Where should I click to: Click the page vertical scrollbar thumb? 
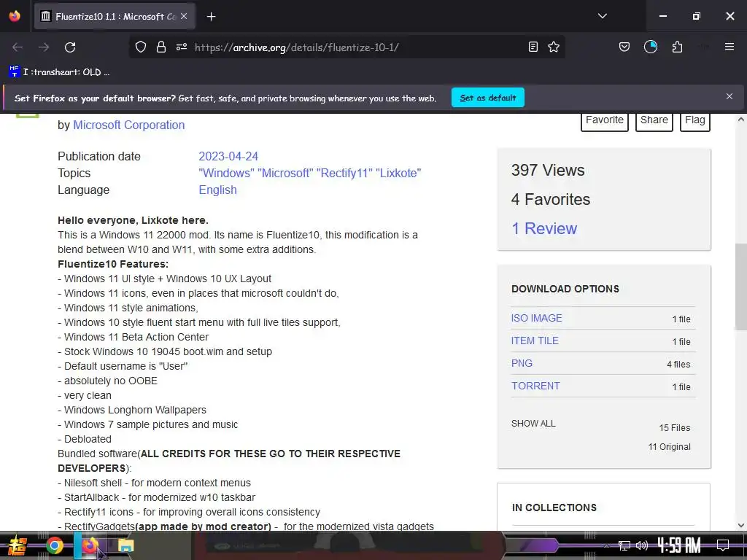pyautogui.click(x=741, y=287)
